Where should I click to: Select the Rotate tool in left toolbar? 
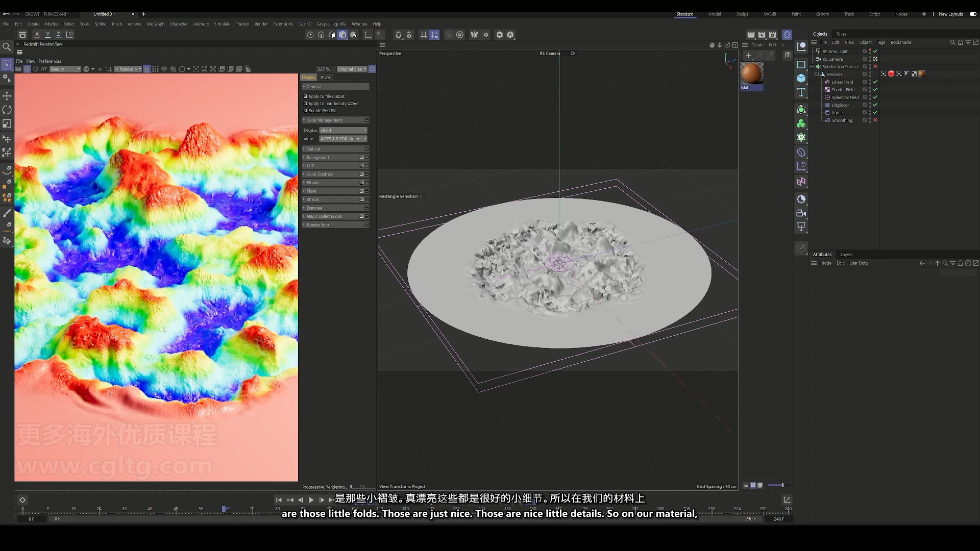(x=7, y=110)
